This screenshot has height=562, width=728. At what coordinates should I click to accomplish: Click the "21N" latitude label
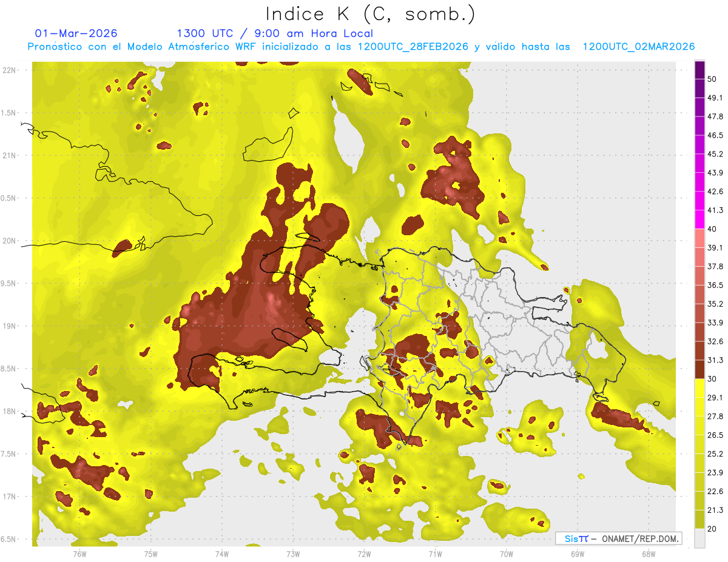coord(9,155)
